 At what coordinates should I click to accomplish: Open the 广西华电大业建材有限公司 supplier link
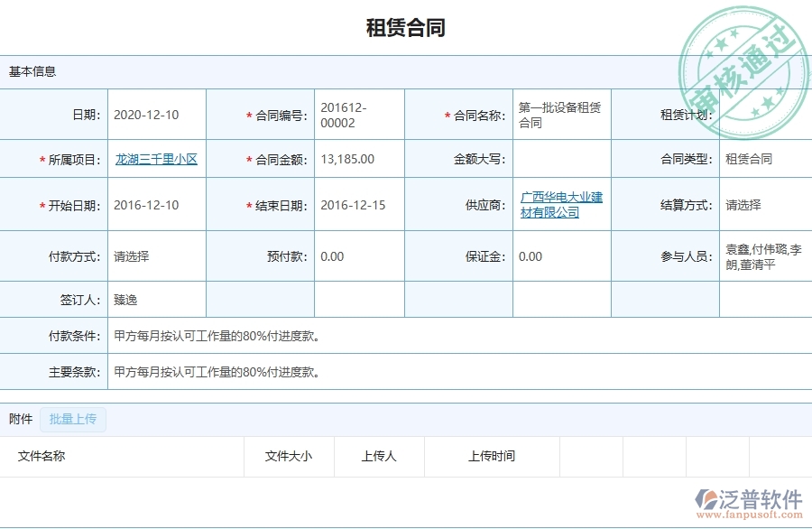coord(560,204)
